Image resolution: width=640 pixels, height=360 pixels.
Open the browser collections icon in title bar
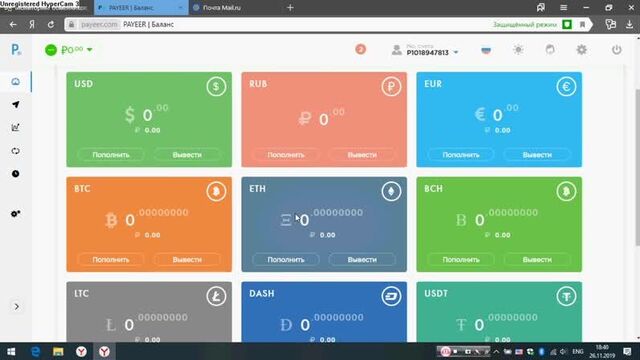point(540,7)
